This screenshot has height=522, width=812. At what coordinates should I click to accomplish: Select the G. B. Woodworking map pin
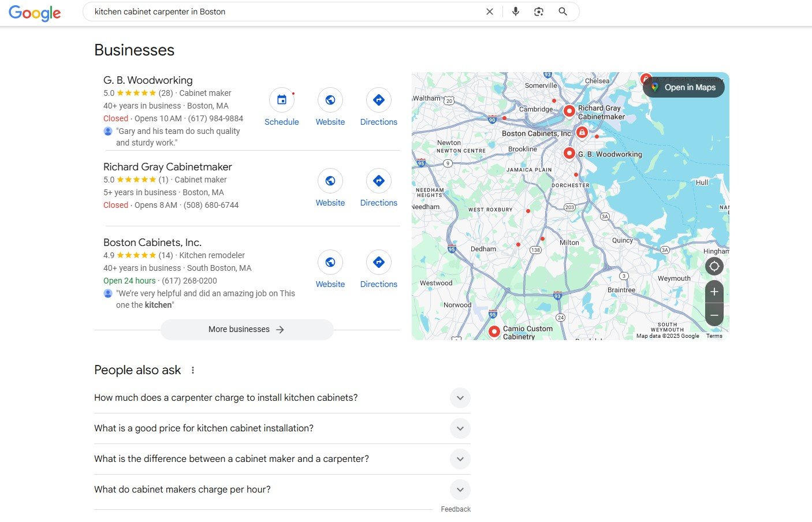pos(569,153)
